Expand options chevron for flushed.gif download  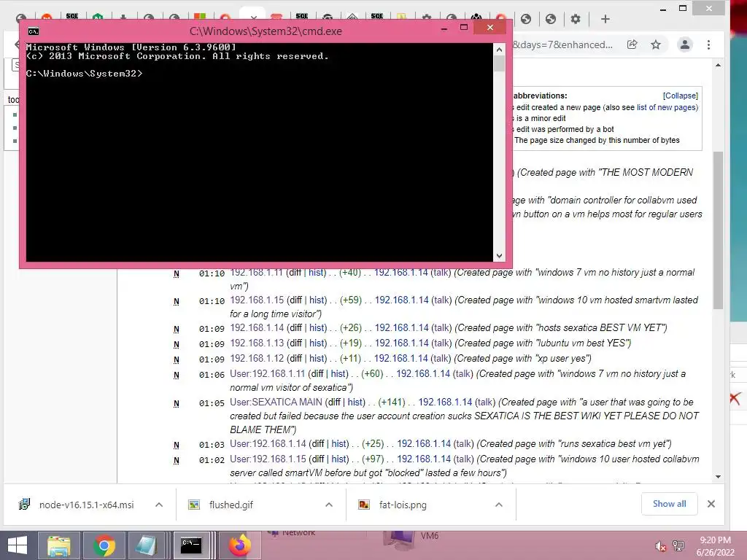pyautogui.click(x=329, y=505)
